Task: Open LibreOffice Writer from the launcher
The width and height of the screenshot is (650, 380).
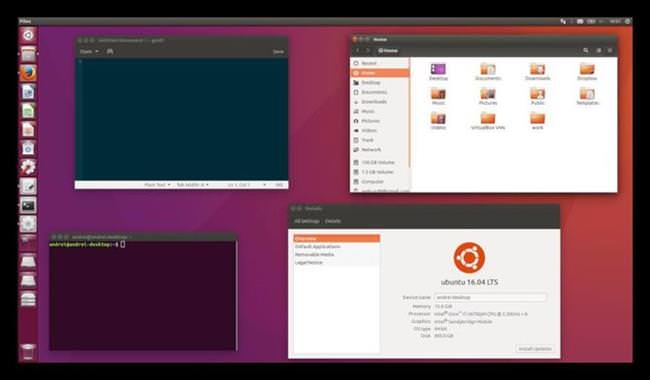Action: 28,92
